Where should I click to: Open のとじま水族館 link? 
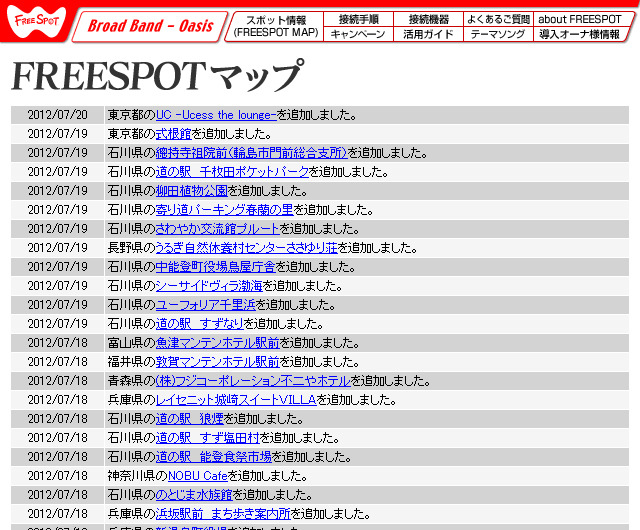point(194,495)
